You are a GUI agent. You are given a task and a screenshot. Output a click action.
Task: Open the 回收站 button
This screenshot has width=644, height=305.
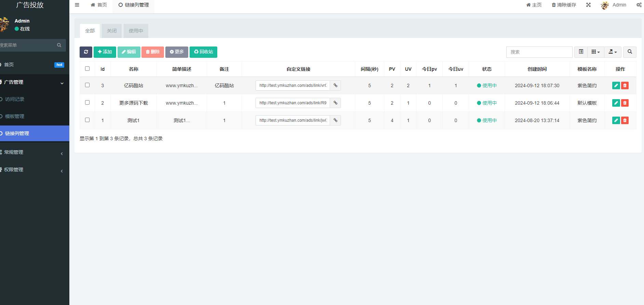pyautogui.click(x=203, y=52)
